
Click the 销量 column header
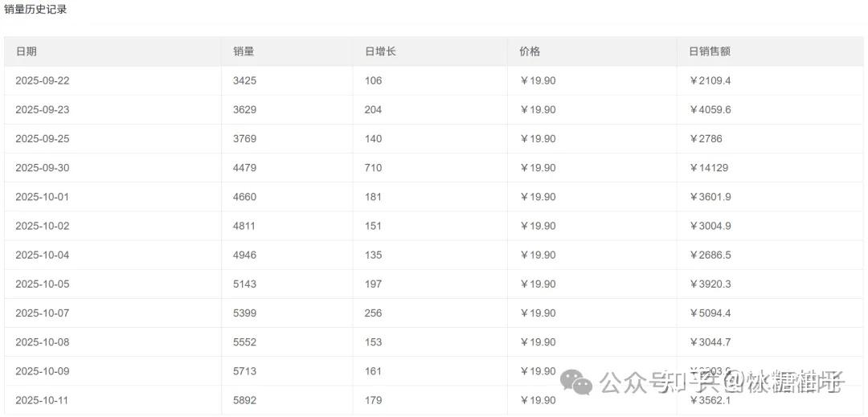(244, 51)
